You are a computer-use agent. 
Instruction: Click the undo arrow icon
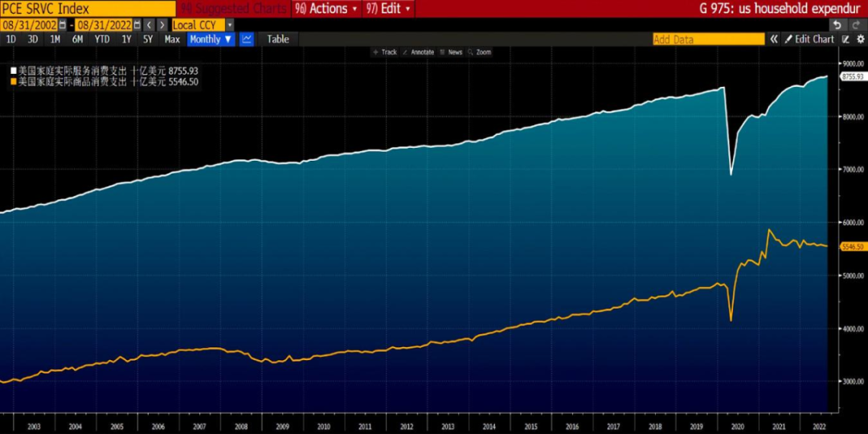point(837,26)
